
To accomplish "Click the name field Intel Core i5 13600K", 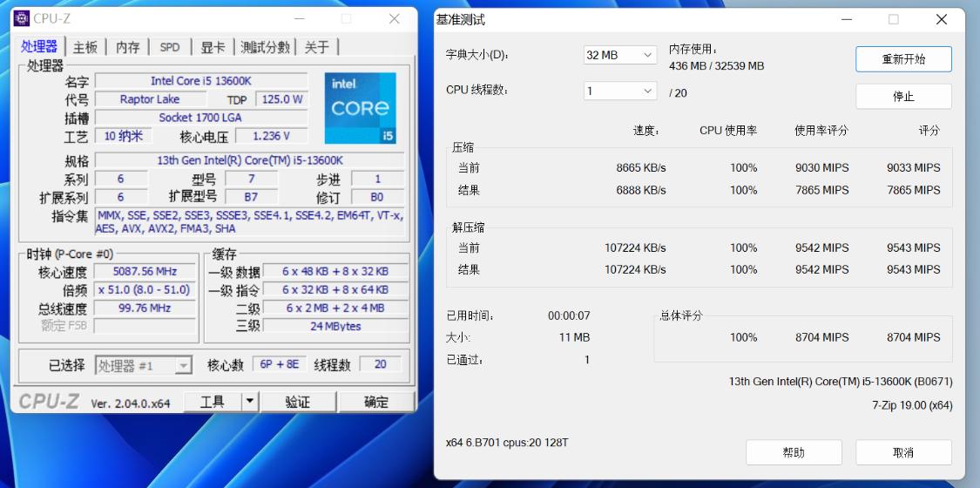I will tap(201, 80).
